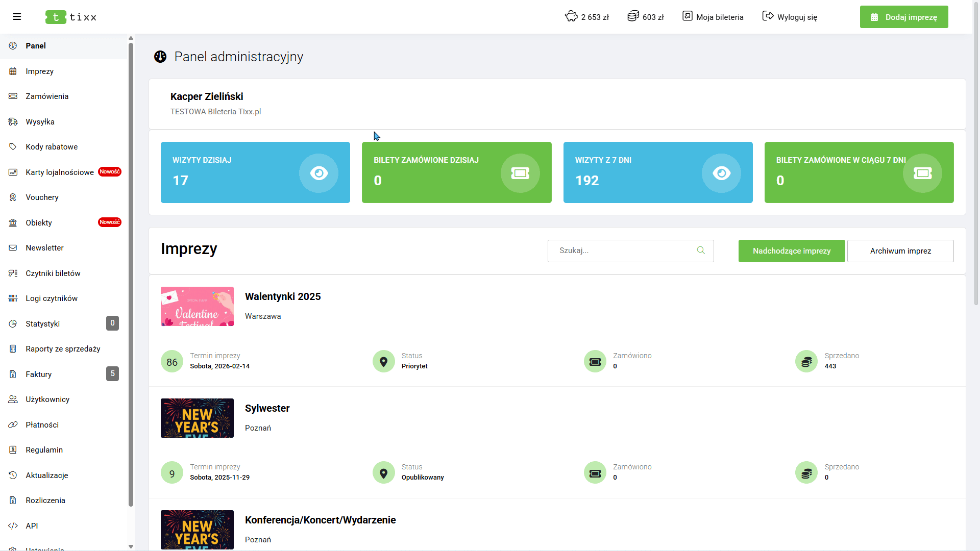Click ticket icon in Bilety zamówione dzisiaj

click(520, 173)
